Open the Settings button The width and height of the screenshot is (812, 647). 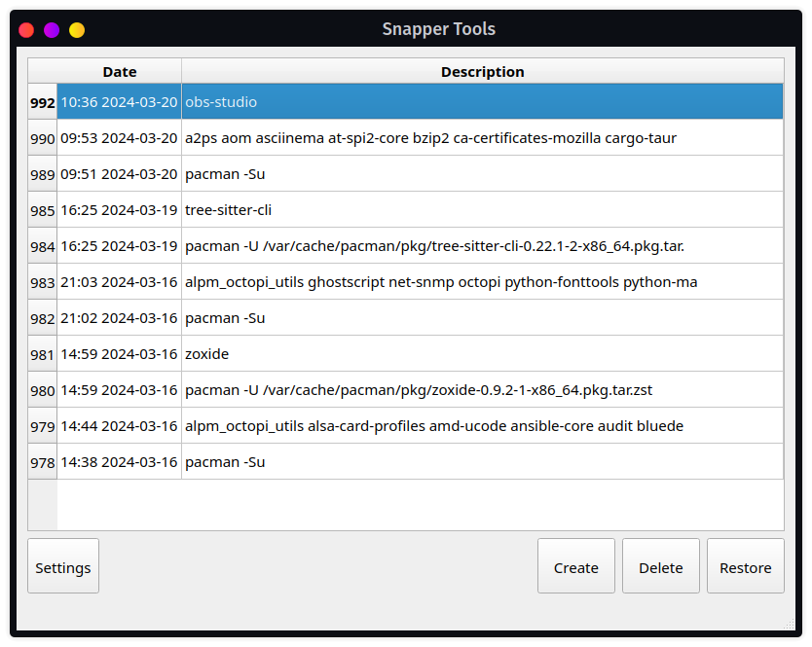(63, 565)
